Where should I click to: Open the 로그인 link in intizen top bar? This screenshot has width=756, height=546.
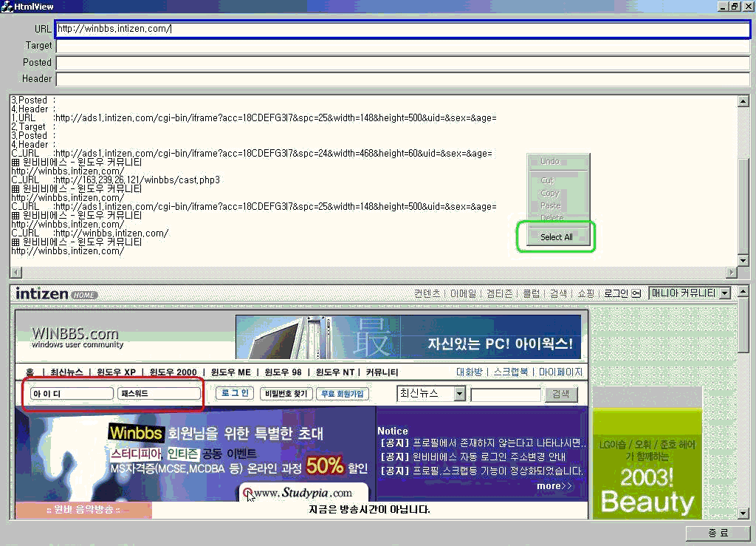pos(616,293)
